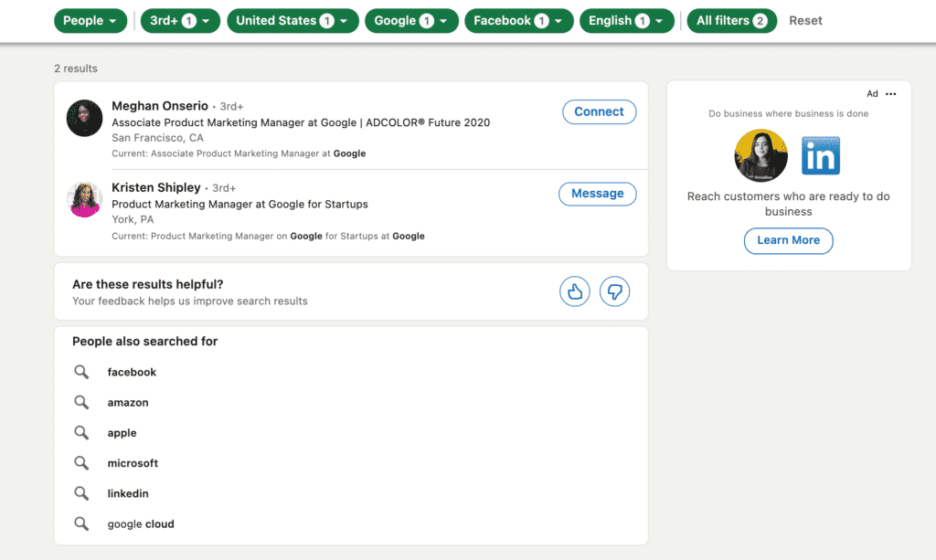
Task: Connect with Meghan Onserio
Action: pyautogui.click(x=599, y=112)
